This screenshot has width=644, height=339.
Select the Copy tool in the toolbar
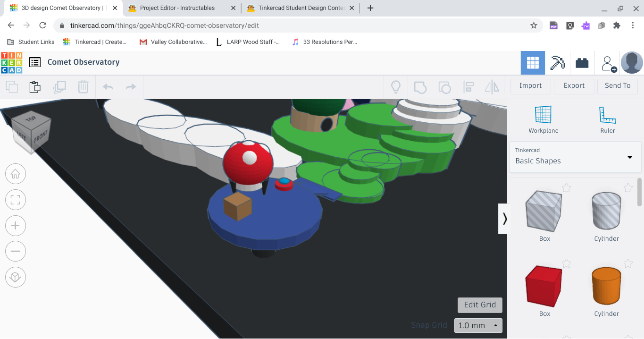[x=12, y=87]
